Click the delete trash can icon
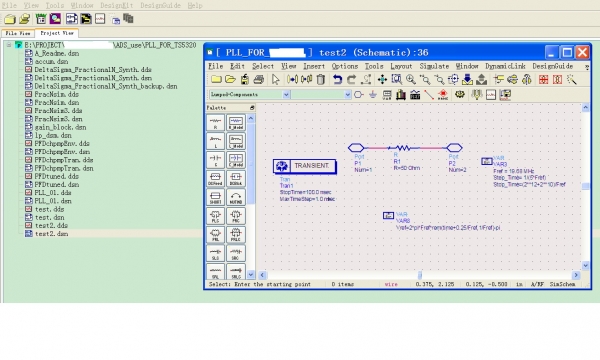The width and height of the screenshot is (600, 360). (x=321, y=80)
